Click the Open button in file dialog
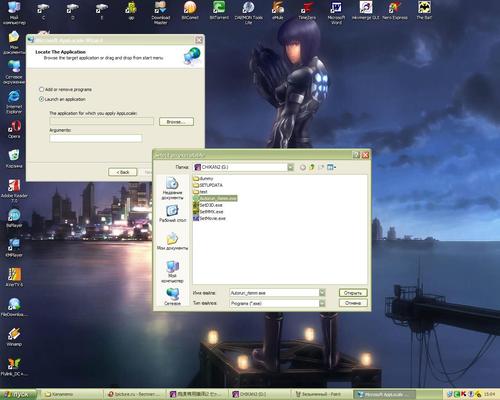The image size is (500, 400). pos(353,293)
